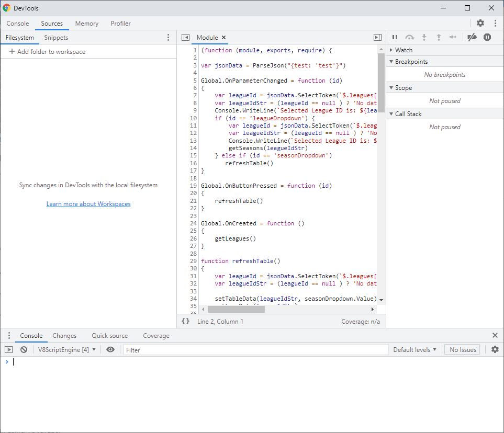This screenshot has height=433, width=504.
Task: Create a live expression with eye icon
Action: (x=110, y=350)
